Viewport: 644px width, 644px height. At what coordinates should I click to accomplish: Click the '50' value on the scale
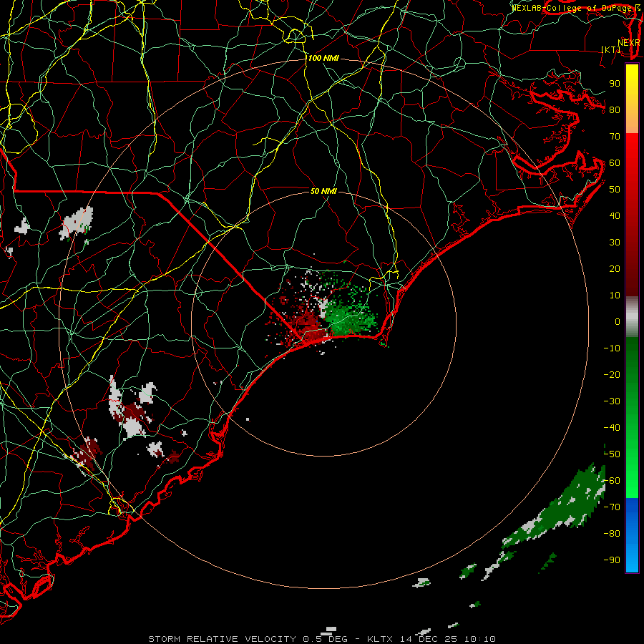coord(615,190)
